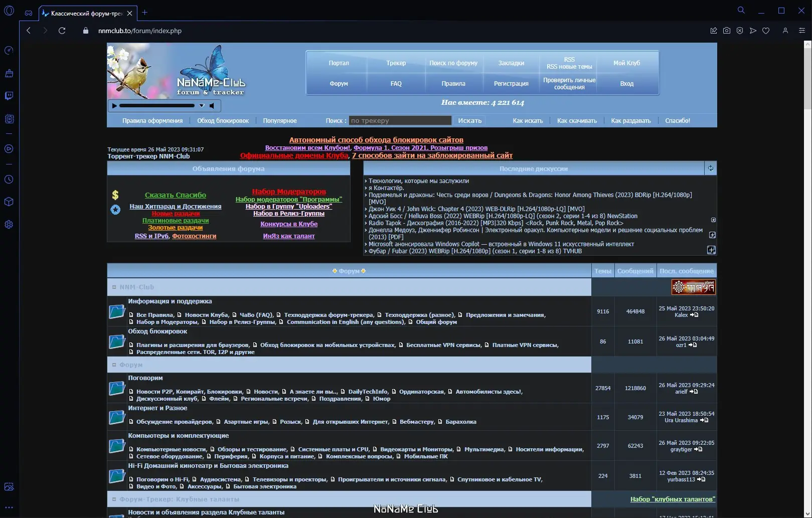This screenshot has height=518, width=812.
Task: Open the image icon near sidebar bottom
Action: (x=9, y=486)
